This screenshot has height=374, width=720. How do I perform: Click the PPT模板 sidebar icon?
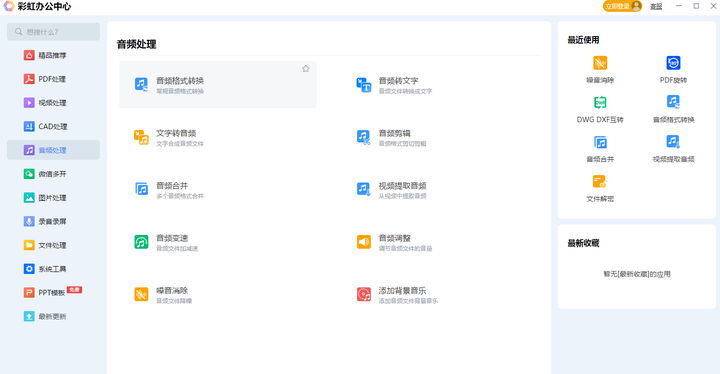pos(29,293)
